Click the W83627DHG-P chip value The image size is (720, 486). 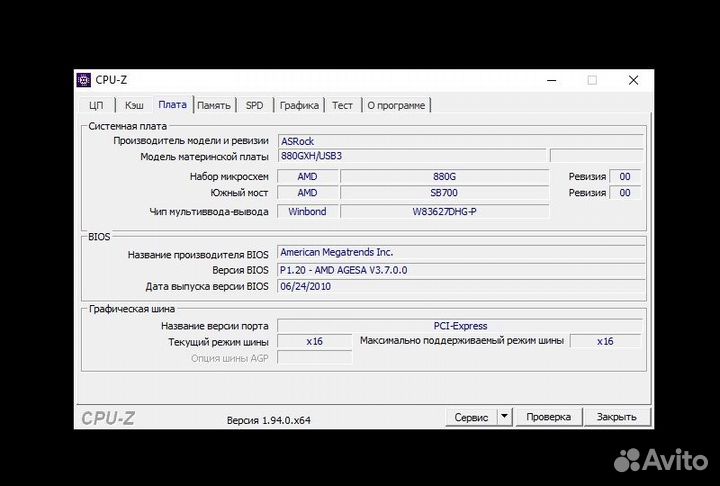click(x=444, y=211)
